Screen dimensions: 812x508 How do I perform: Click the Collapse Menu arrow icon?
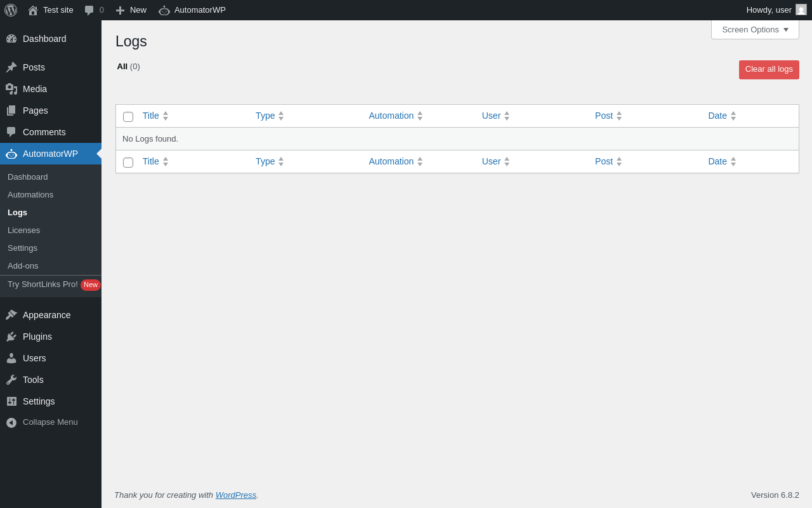point(11,422)
